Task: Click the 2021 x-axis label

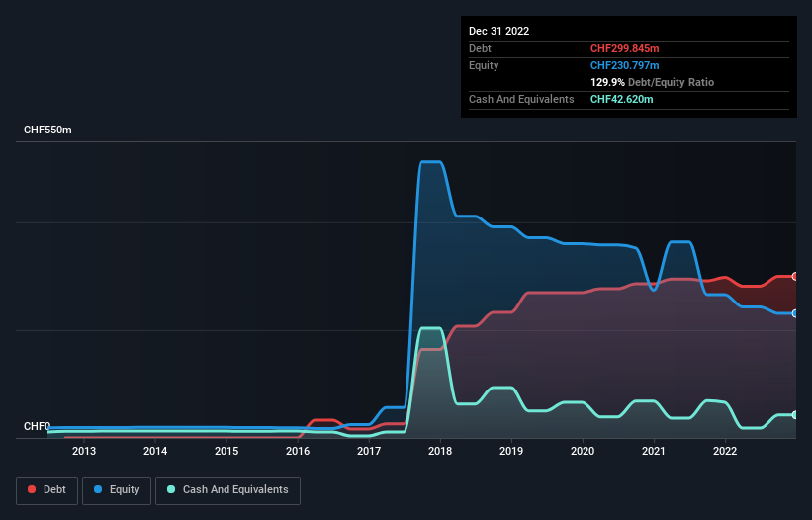Action: (x=654, y=451)
